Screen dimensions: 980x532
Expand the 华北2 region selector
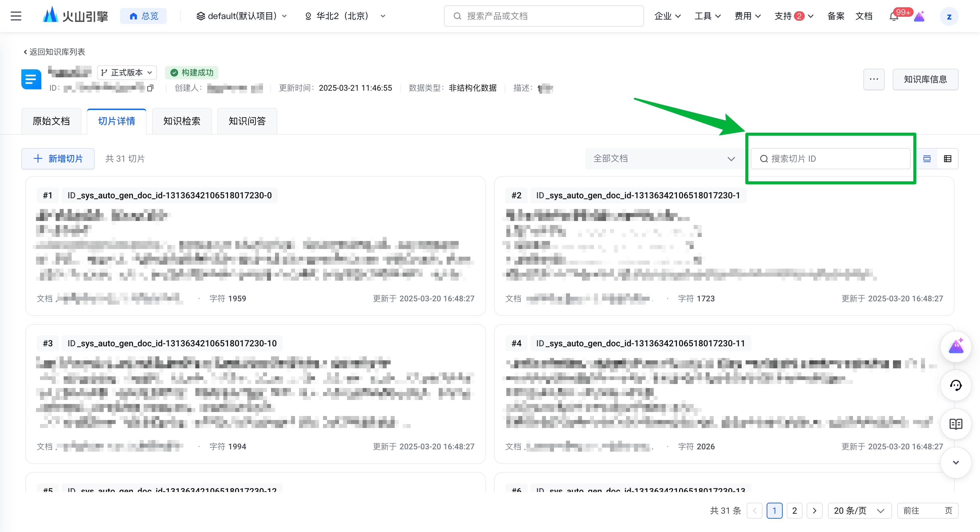(x=345, y=16)
